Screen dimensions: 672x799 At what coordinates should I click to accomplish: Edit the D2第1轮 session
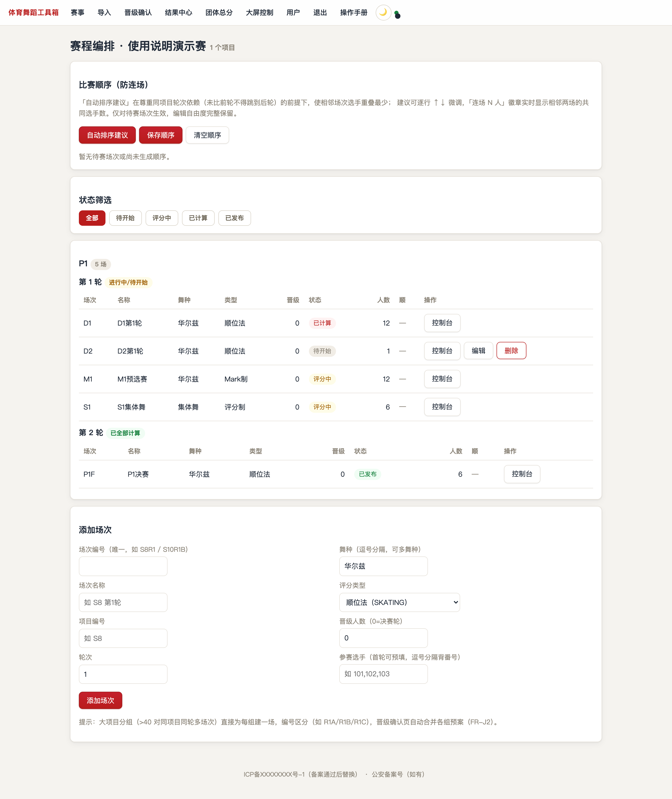point(478,351)
